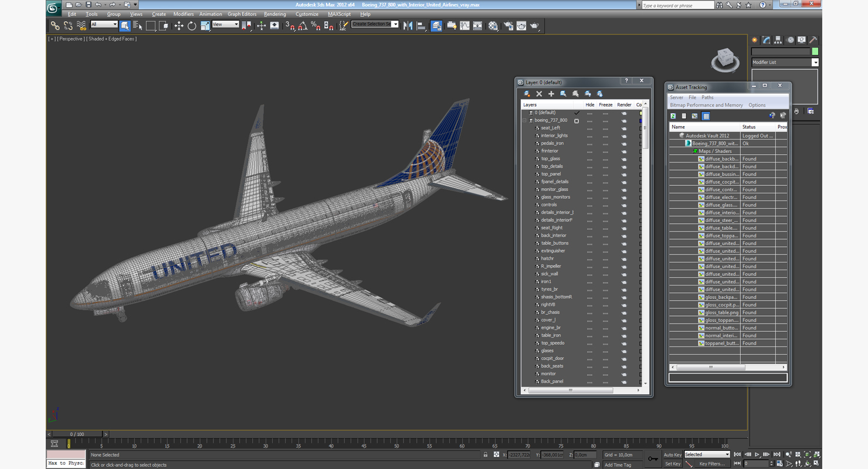Screen dimensions: 868x469
Task: Open Curve Editor from toolbar
Action: pyautogui.click(x=464, y=25)
